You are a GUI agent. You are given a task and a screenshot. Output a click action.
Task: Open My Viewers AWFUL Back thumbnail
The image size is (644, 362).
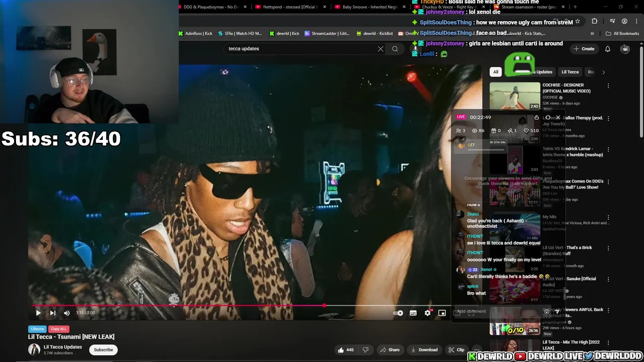[x=515, y=321]
